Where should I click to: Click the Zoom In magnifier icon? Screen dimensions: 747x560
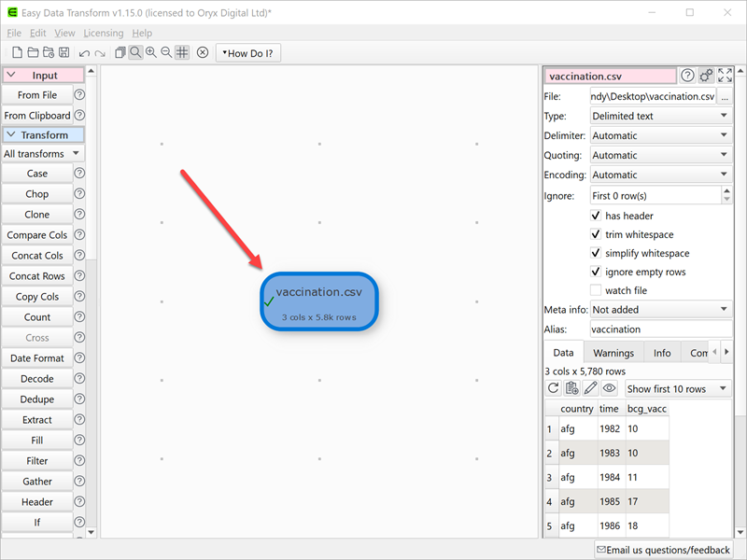pos(150,52)
